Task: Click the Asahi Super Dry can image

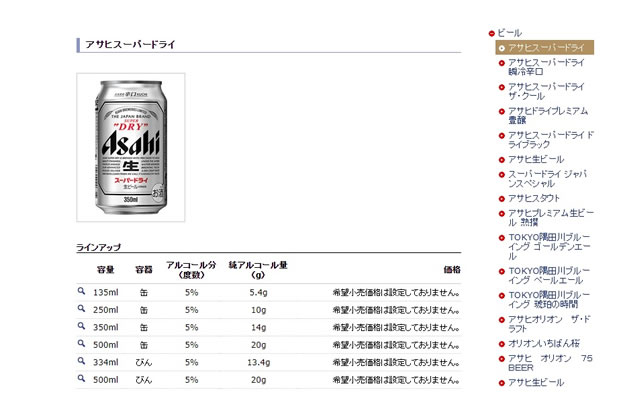Action: coord(131,147)
